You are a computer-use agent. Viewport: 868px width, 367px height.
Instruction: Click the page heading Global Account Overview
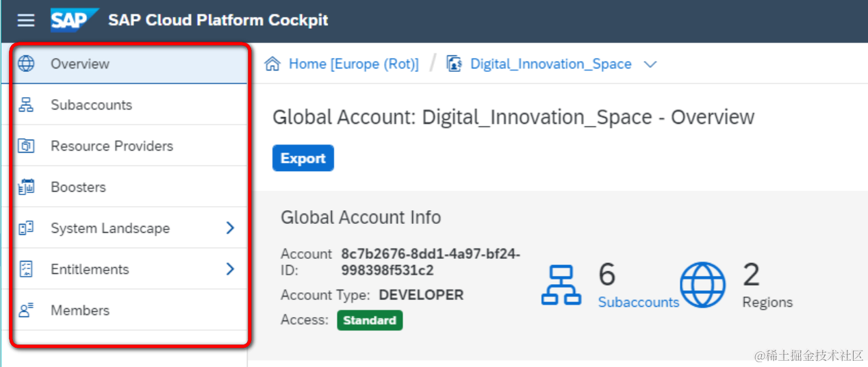tap(513, 117)
